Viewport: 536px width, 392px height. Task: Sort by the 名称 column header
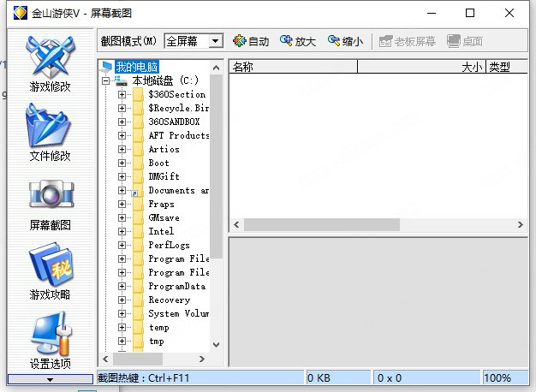tap(294, 67)
